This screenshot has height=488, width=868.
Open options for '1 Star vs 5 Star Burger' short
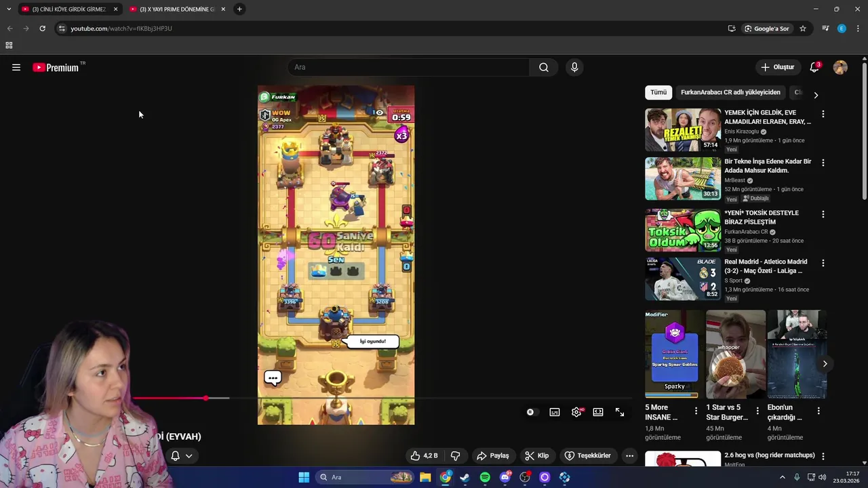click(757, 411)
